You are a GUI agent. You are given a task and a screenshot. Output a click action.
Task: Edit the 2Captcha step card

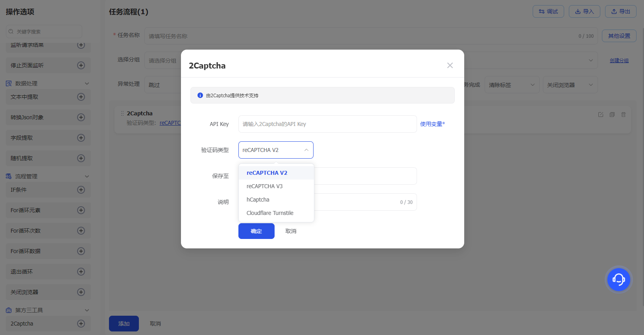601,115
